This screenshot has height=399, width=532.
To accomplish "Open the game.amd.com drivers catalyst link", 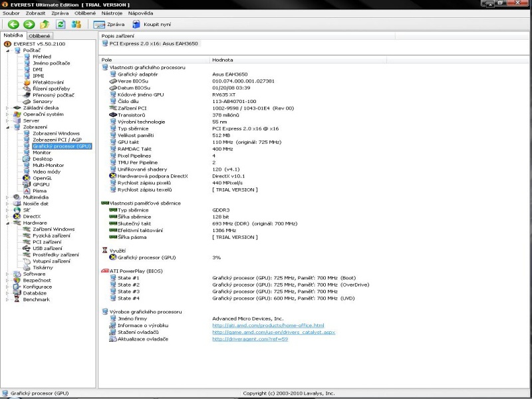I will [274, 332].
